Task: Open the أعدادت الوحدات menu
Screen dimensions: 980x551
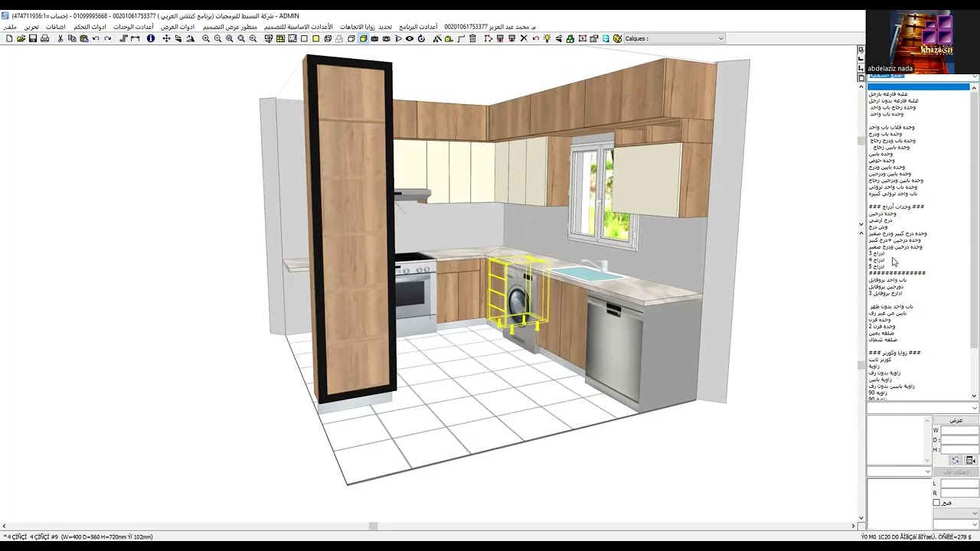Action: coord(133,27)
